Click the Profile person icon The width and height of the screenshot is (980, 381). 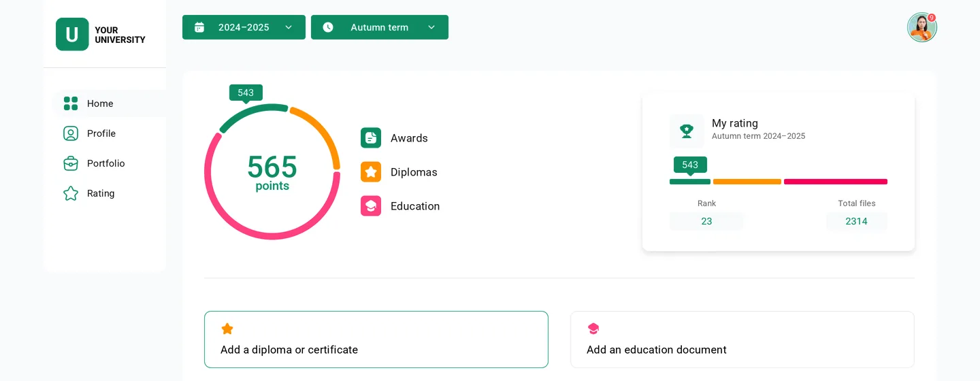click(x=71, y=133)
